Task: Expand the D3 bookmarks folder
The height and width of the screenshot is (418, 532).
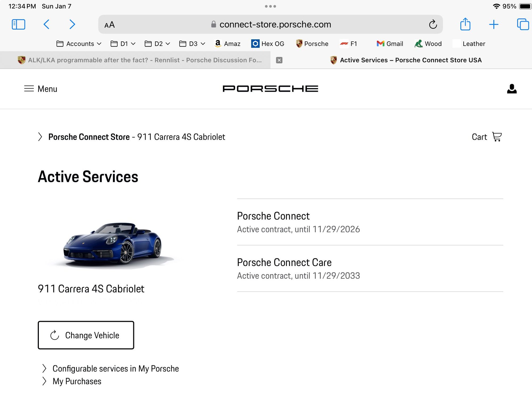Action: coord(192,44)
